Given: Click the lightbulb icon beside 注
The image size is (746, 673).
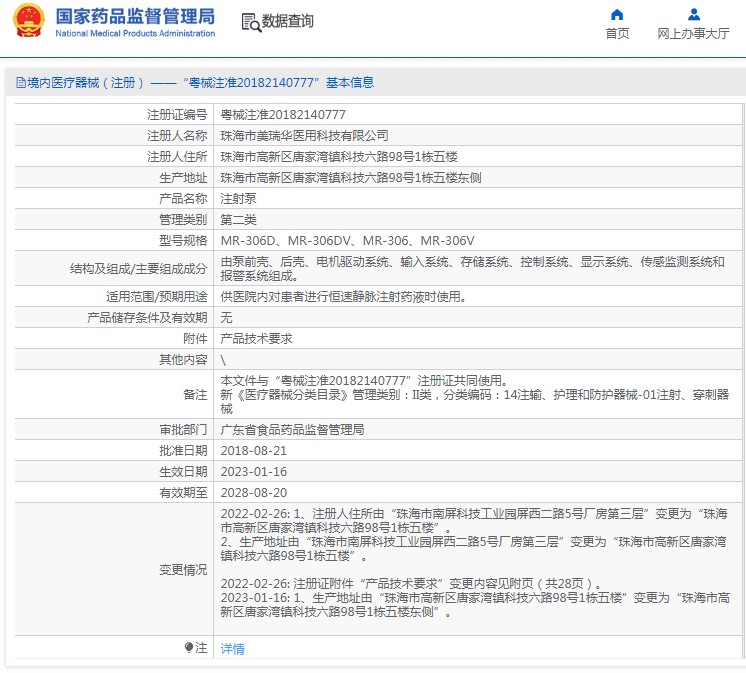Looking at the screenshot, I should coord(189,647).
